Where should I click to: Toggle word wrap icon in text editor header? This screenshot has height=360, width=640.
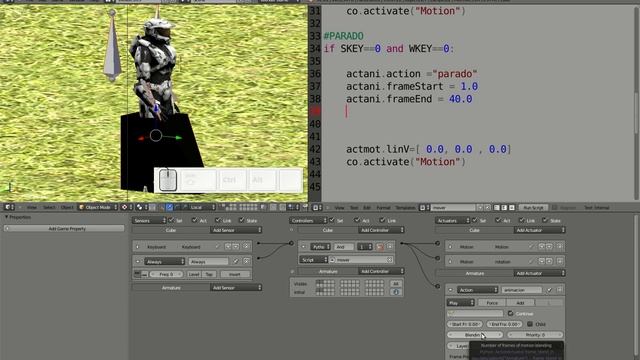(x=504, y=207)
